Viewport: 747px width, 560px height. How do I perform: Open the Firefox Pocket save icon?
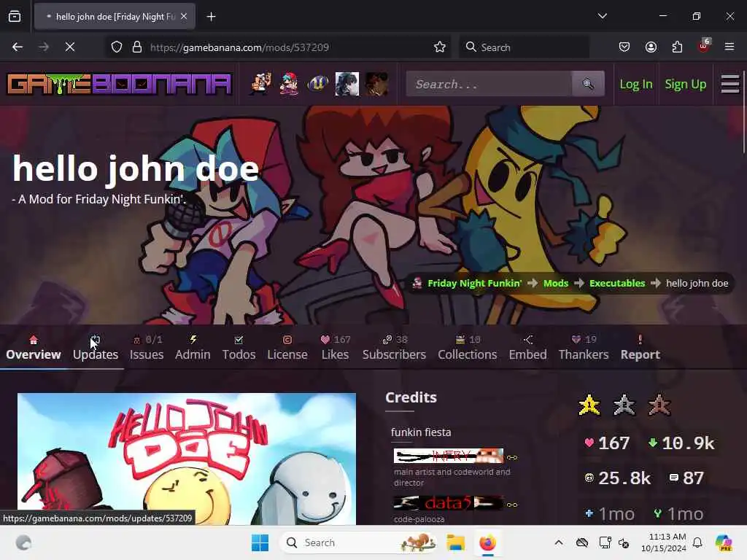pyautogui.click(x=624, y=47)
